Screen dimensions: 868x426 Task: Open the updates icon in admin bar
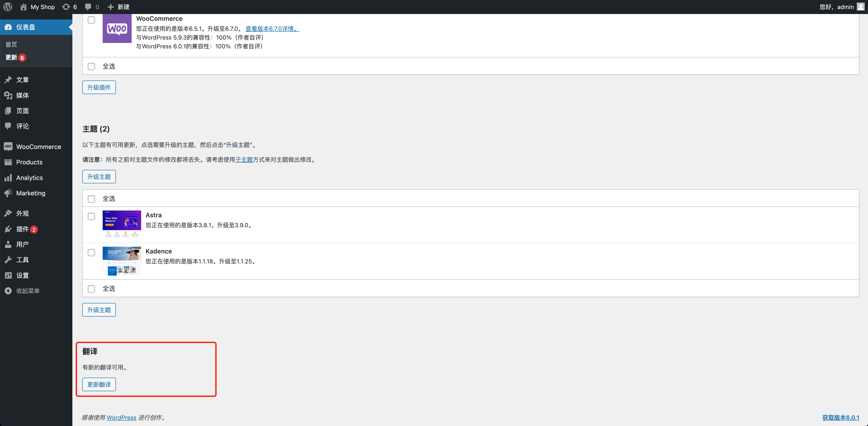pyautogui.click(x=66, y=7)
